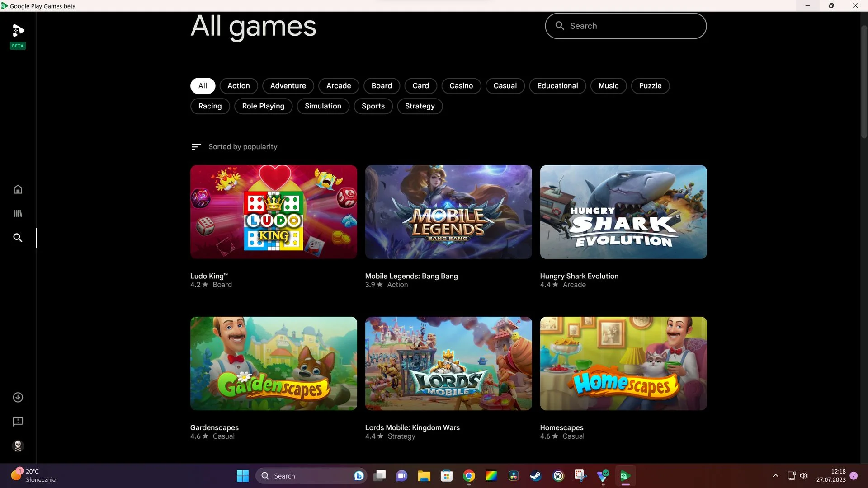Open Steam from the taskbar

(536, 476)
